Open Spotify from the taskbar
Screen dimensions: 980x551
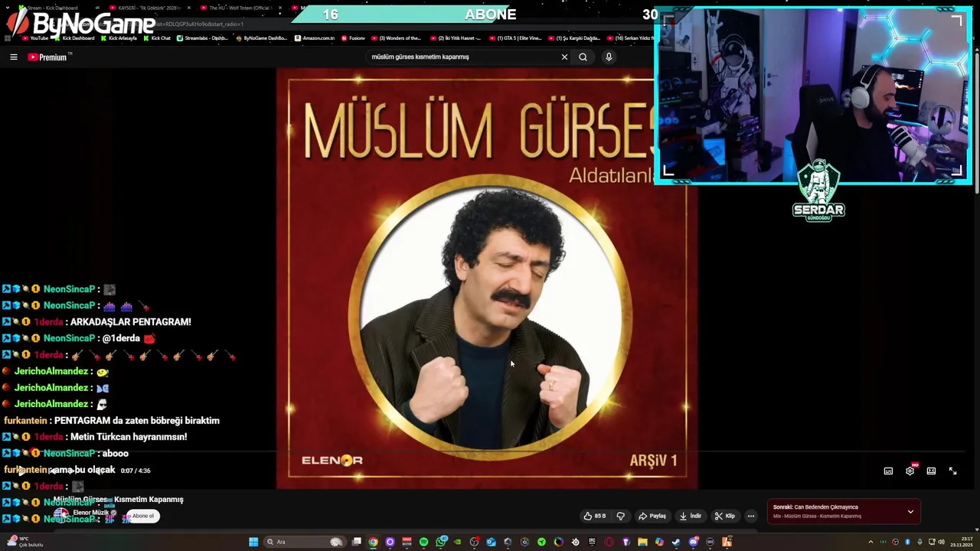tap(423, 542)
